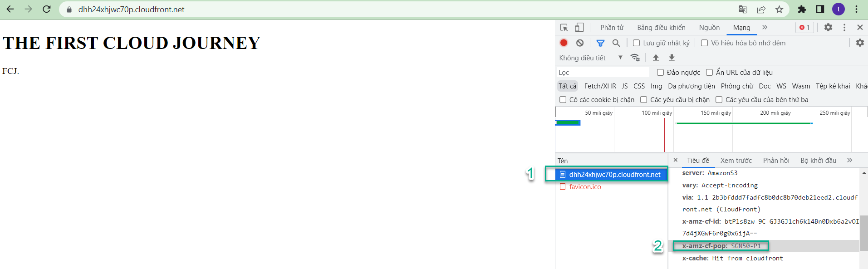Enable Vô hiệu hóa bộ nhớ đệm

click(x=704, y=43)
